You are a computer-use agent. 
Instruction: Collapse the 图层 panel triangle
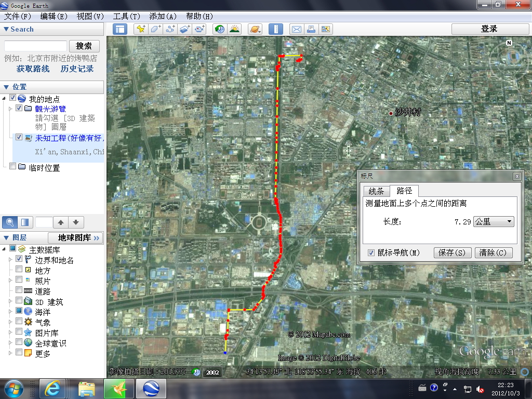6,237
